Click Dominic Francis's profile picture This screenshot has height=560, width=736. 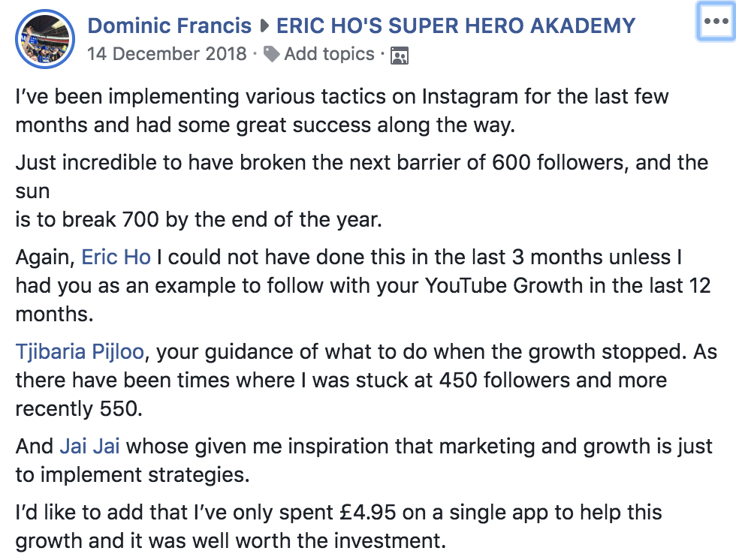[45, 39]
